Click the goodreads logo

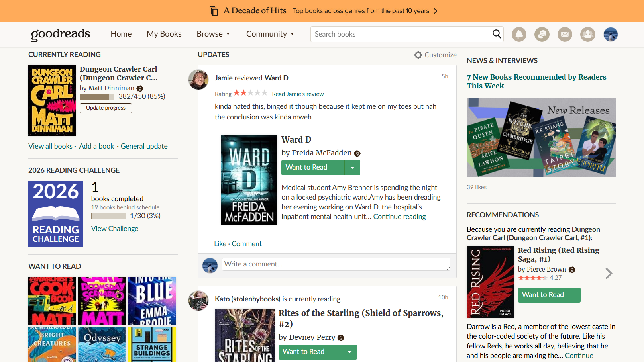click(61, 34)
